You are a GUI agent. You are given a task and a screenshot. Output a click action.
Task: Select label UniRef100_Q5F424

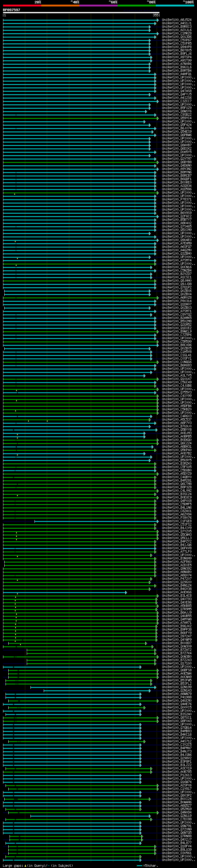[177, 125]
